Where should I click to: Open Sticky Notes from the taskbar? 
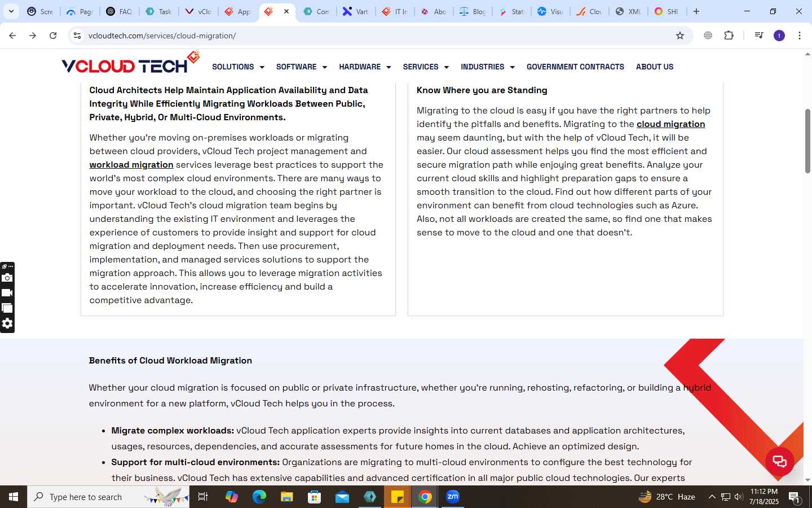tap(398, 497)
